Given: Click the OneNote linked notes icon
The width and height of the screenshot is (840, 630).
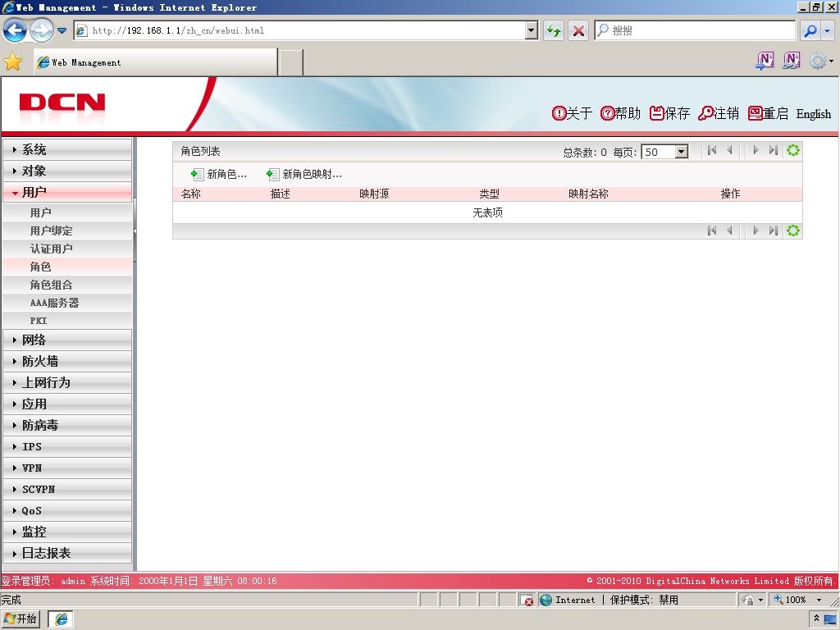Looking at the screenshot, I should [x=792, y=61].
